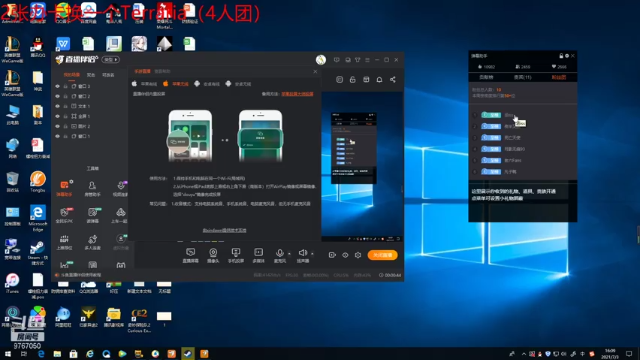
Task: Open stream settings gear near the orange button
Action: click(x=358, y=255)
